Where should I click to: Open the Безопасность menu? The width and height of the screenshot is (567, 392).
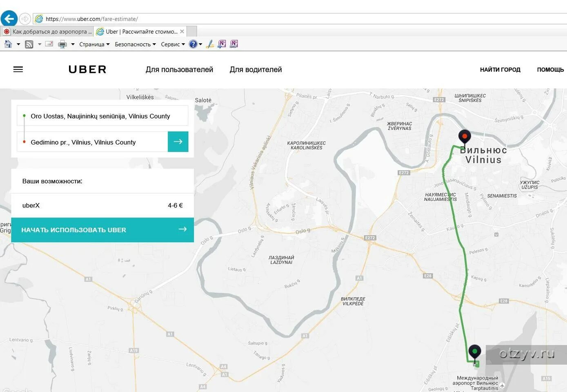click(135, 44)
